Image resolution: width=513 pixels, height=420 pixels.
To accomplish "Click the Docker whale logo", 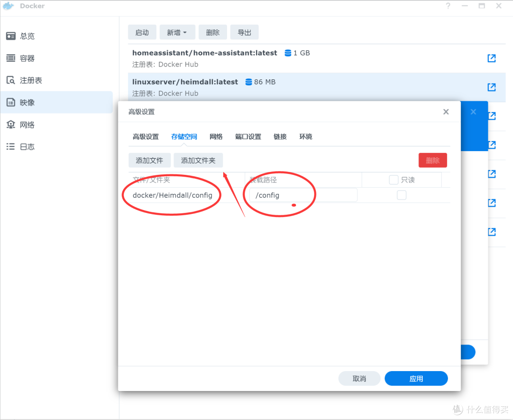I will click(x=9, y=6).
